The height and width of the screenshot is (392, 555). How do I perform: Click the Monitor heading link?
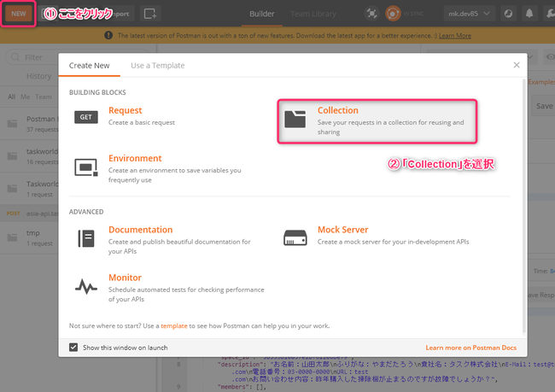[x=125, y=278]
